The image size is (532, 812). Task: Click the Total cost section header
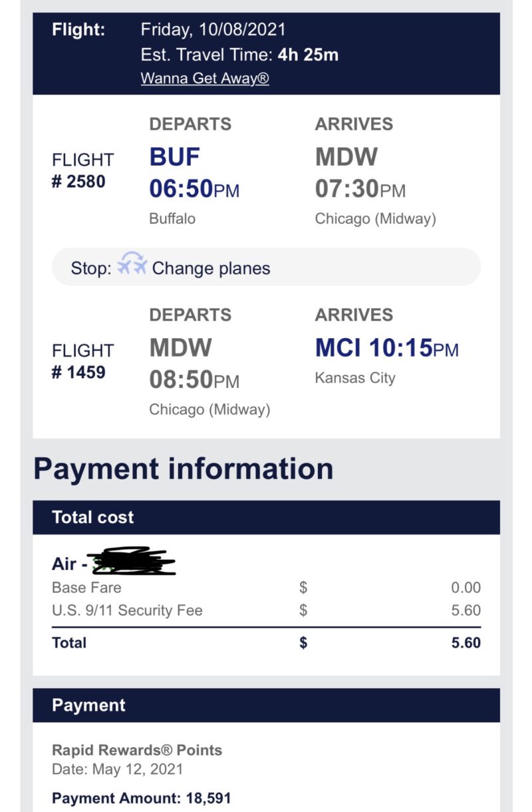pyautogui.click(x=266, y=517)
